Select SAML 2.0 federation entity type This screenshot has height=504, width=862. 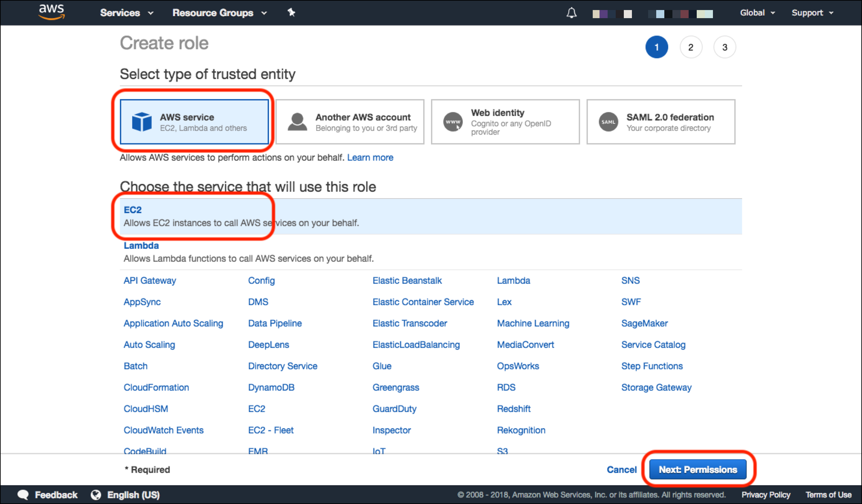tap(661, 122)
